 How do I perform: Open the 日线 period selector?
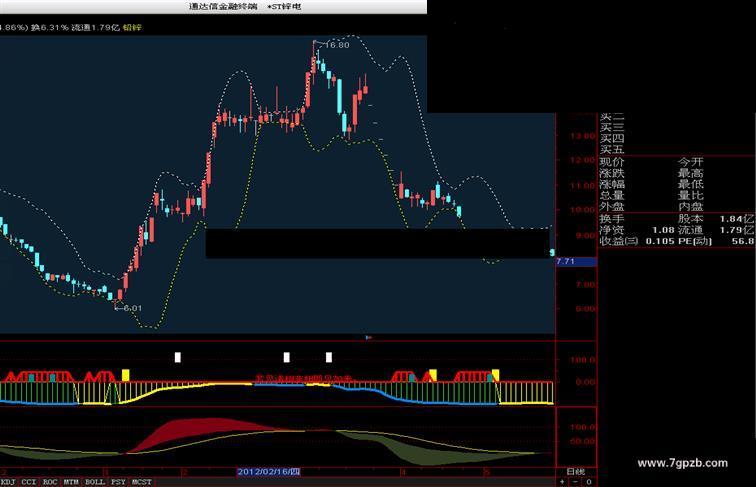tap(576, 472)
